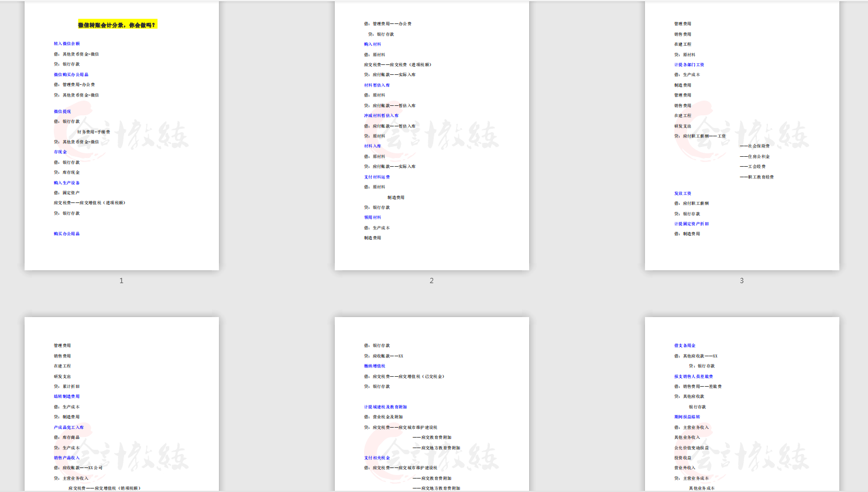Click the blue heading 期间损益结转

687,417
